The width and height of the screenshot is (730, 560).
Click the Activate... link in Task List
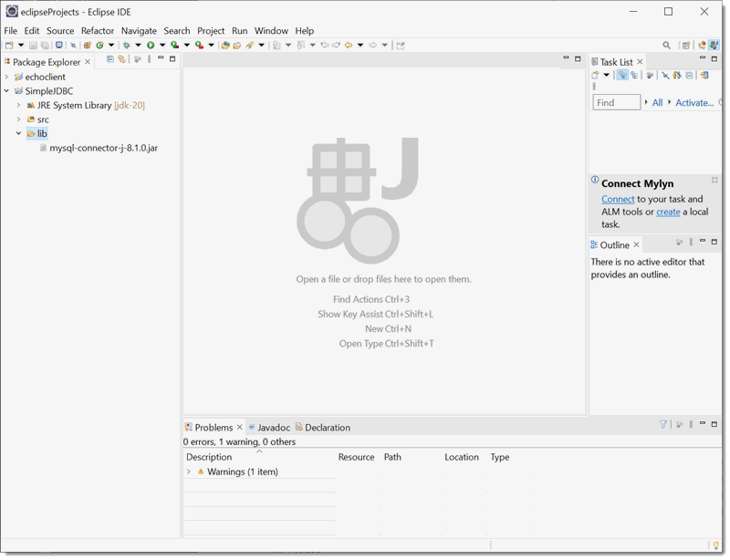point(694,102)
